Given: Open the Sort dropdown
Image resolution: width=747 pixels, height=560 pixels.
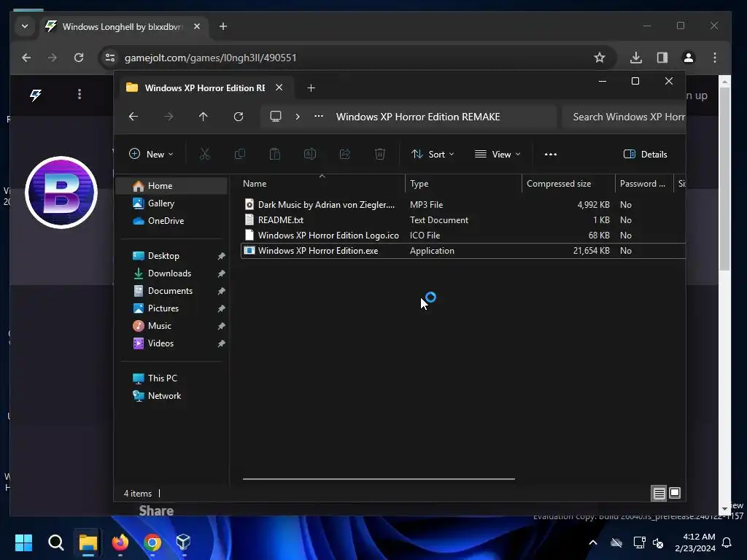Looking at the screenshot, I should point(433,154).
